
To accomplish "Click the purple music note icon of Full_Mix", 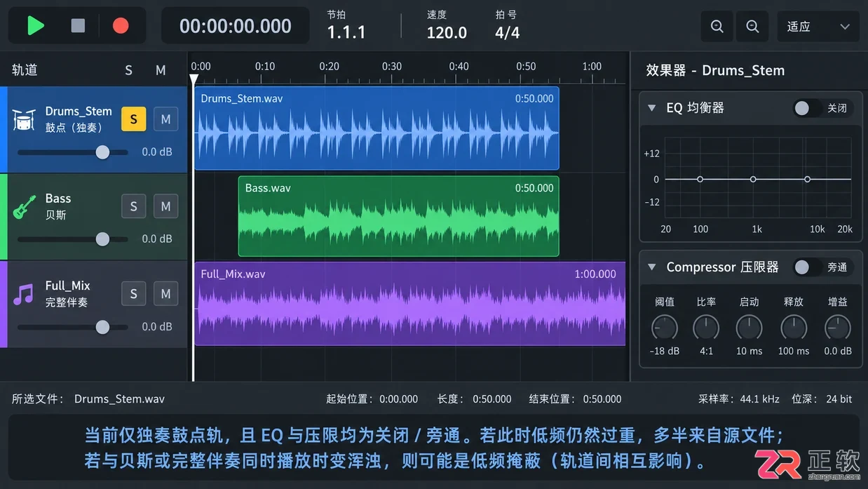I will (x=24, y=294).
